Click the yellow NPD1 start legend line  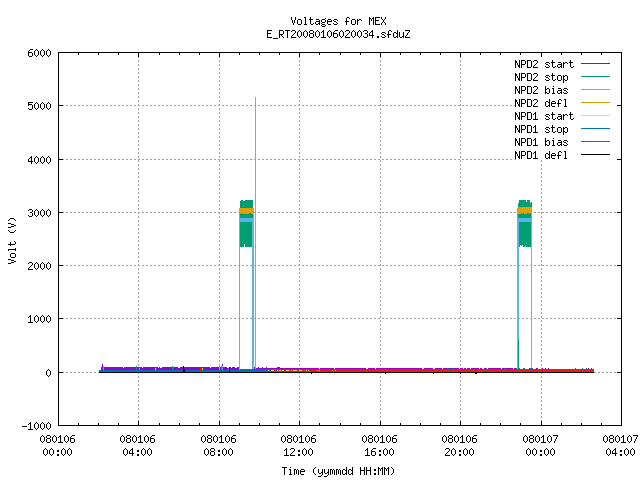tap(595, 116)
